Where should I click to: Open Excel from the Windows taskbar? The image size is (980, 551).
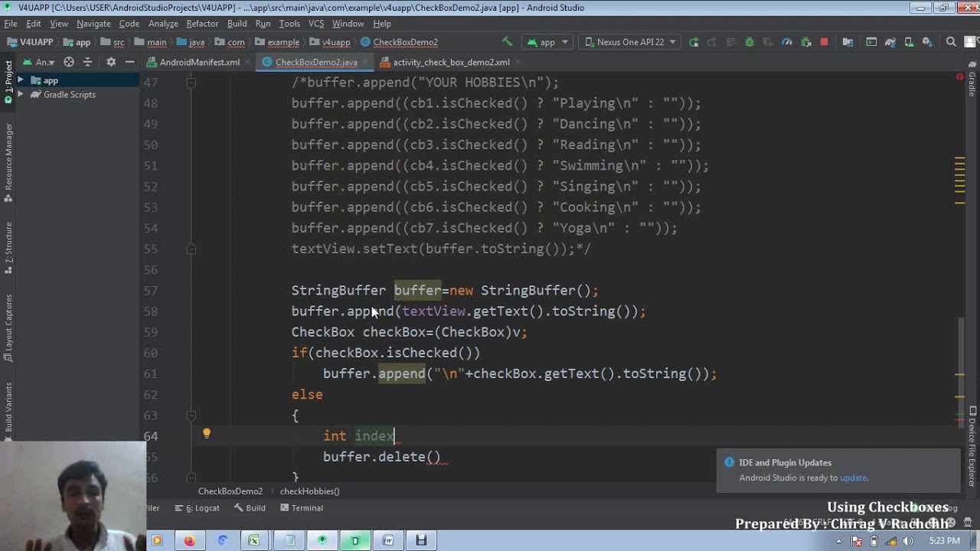254,540
